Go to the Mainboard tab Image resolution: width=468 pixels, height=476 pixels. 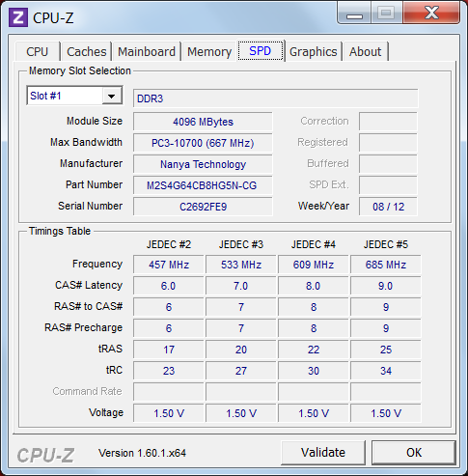(147, 51)
